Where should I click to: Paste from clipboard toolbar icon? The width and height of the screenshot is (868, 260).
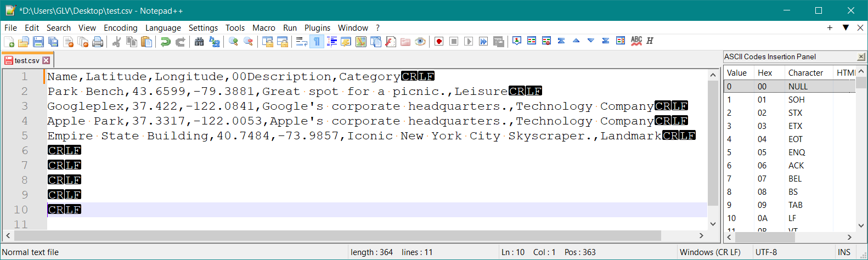point(146,42)
